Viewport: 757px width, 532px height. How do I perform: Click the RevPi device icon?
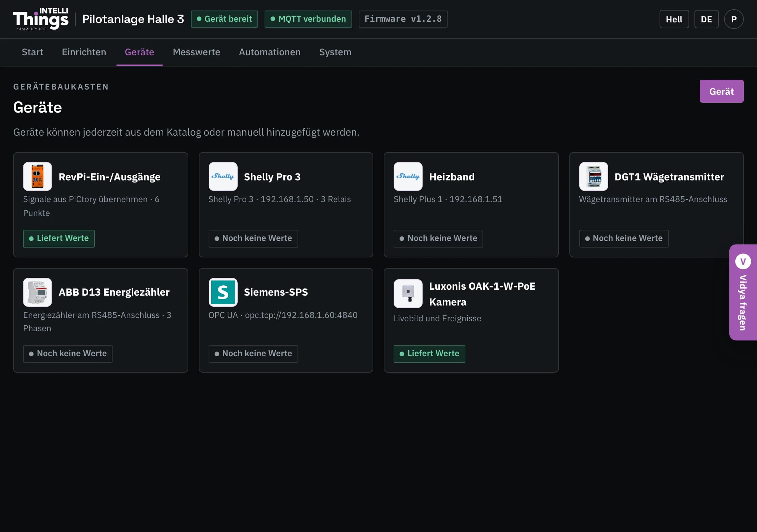pyautogui.click(x=38, y=176)
